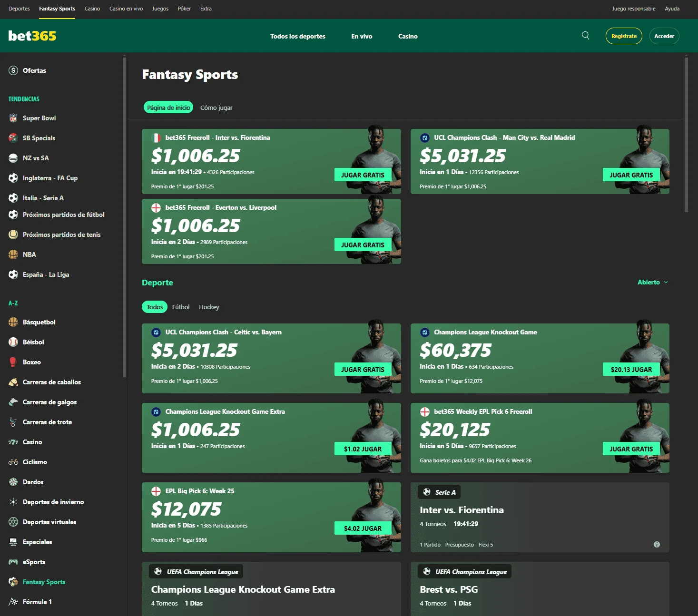The image size is (698, 616).
Task: Click the Dardos dartboard icon
Action: (13, 482)
